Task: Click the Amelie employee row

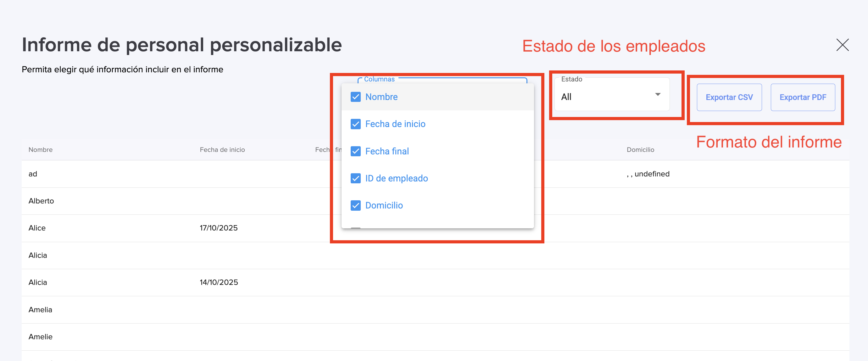Action: point(41,337)
